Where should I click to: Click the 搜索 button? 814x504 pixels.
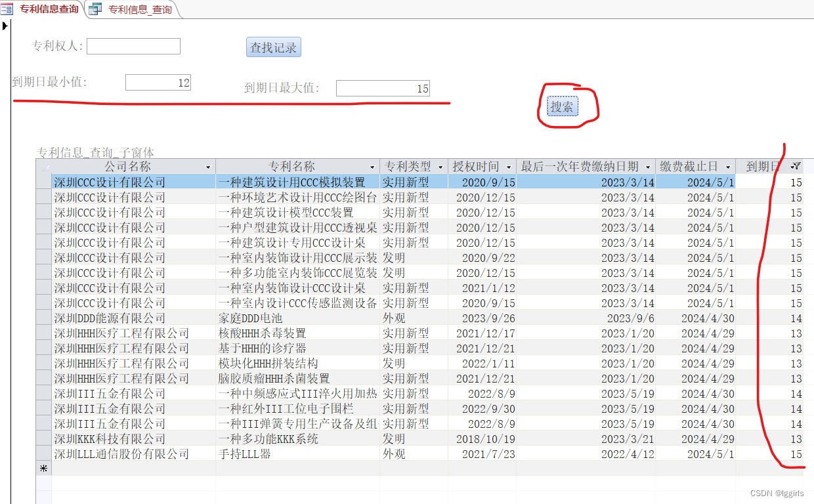click(563, 106)
